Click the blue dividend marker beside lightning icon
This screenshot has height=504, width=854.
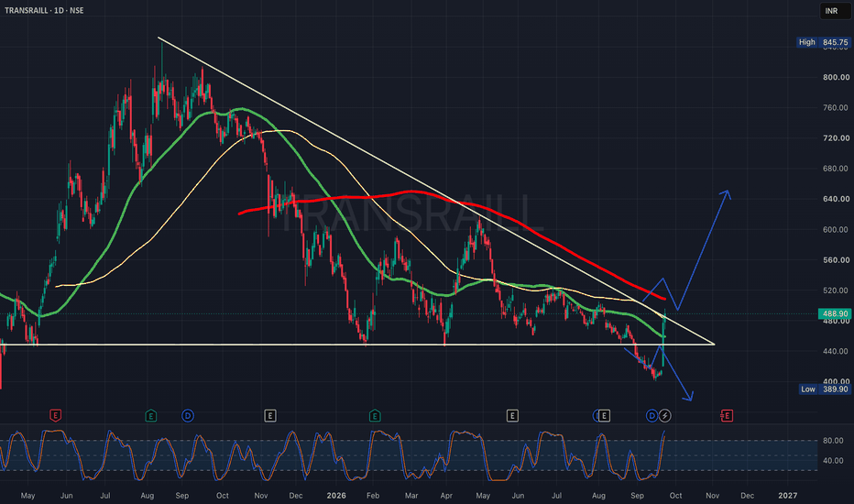tap(651, 416)
